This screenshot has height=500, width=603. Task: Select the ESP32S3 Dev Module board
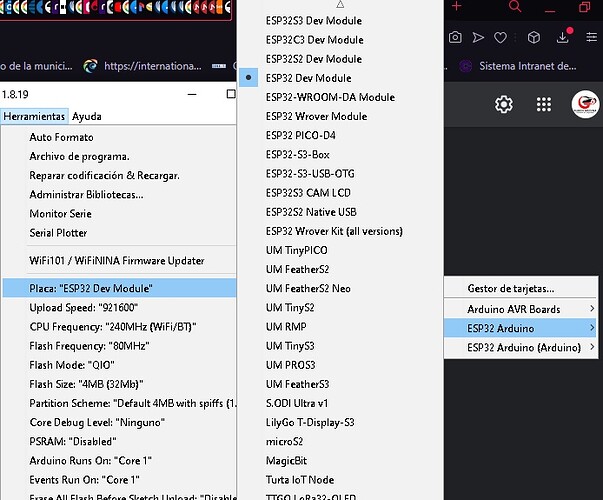pos(341,21)
